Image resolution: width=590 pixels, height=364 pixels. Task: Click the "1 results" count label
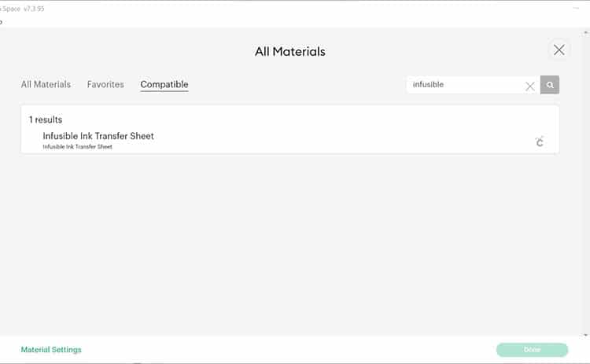tap(46, 119)
